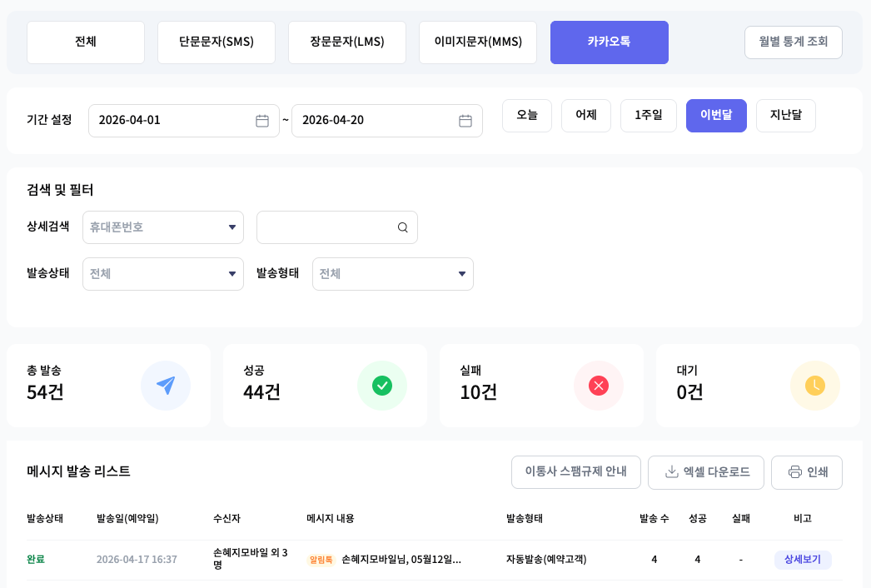871x588 pixels.
Task: Click the green success checkmark icon
Action: point(382,386)
